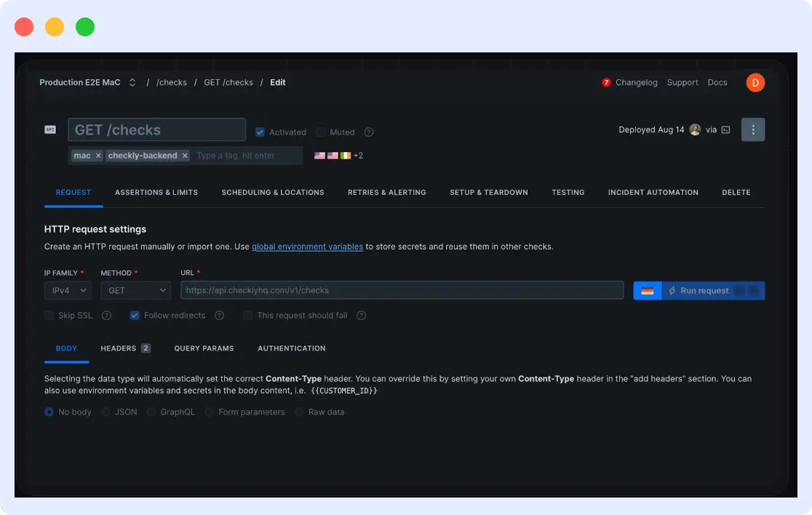The image size is (812, 515).
Task: Remove the checkly-backend tag
Action: (185, 155)
